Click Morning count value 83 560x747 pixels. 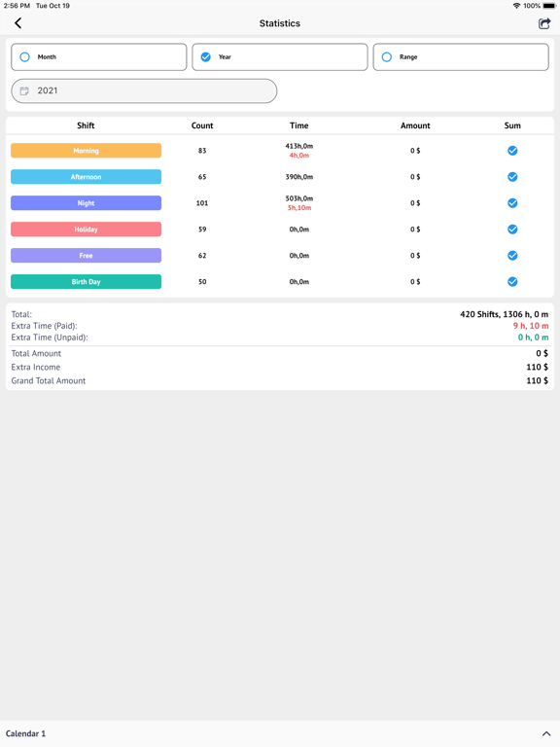click(202, 151)
